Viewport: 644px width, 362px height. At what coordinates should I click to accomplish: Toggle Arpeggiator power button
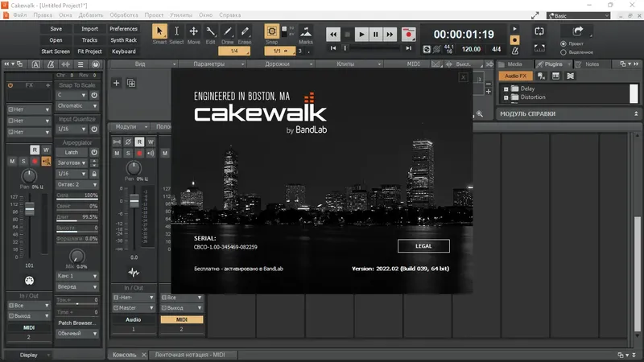point(94,152)
